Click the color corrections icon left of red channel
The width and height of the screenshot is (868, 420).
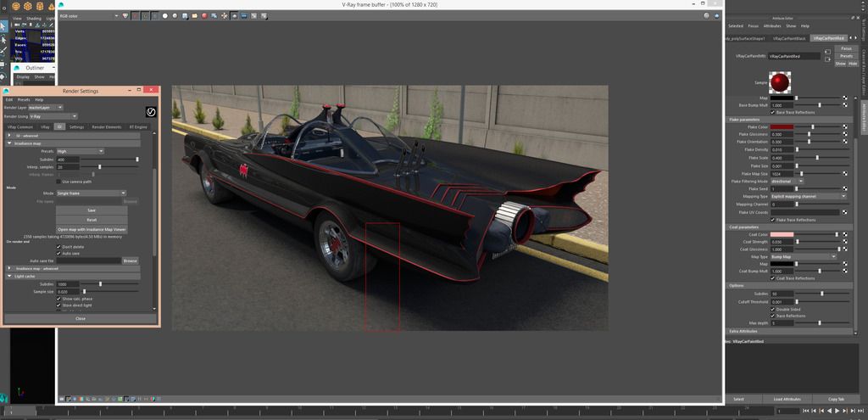tap(125, 16)
